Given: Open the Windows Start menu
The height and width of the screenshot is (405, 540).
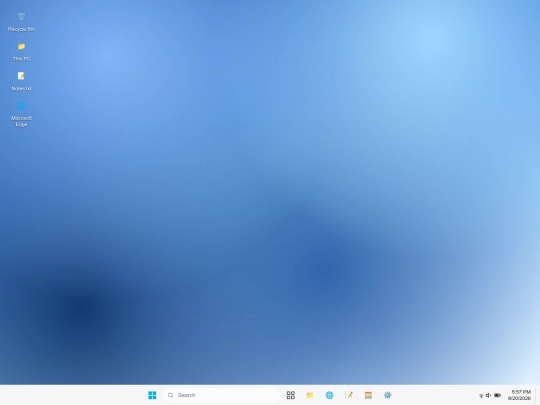Looking at the screenshot, I should point(152,395).
